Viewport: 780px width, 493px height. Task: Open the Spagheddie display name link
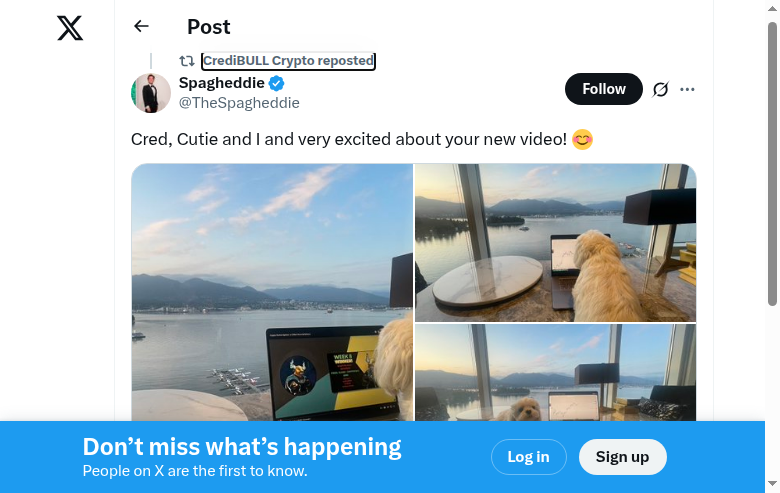(222, 83)
